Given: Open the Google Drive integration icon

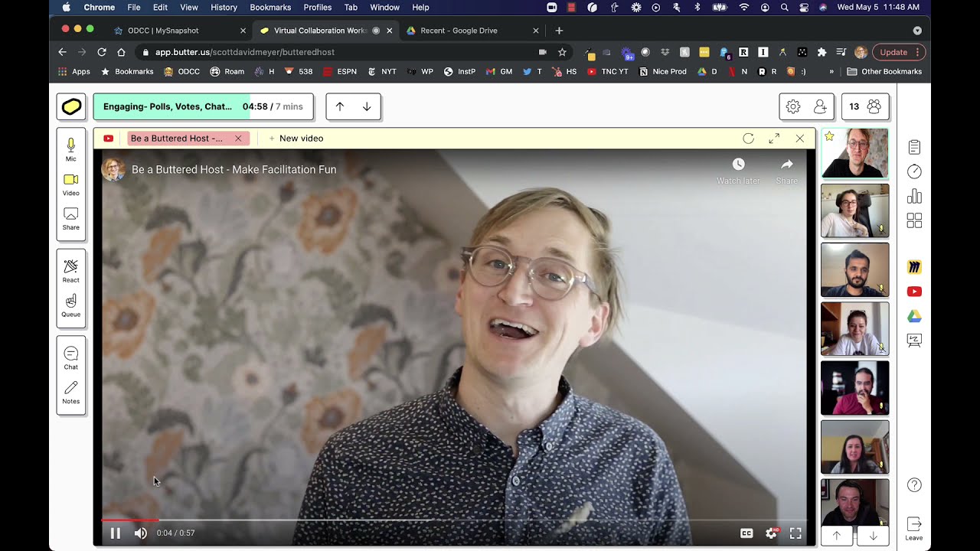Looking at the screenshot, I should pos(914,316).
